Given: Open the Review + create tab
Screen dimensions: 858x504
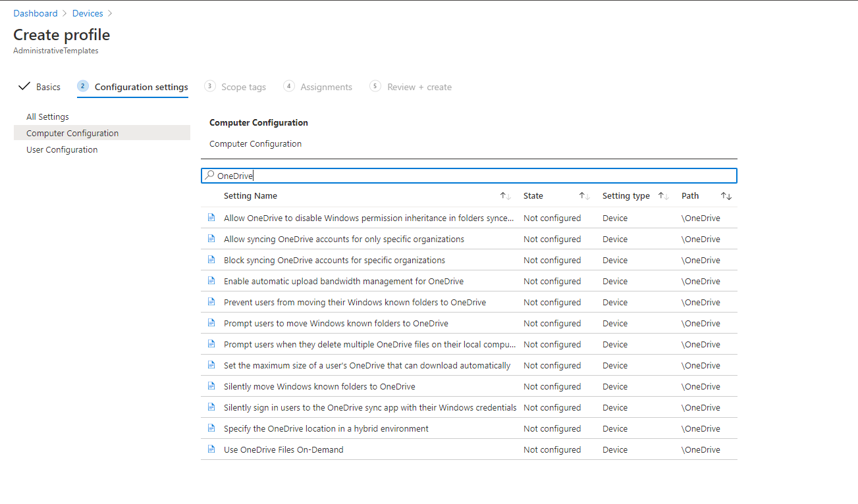Looking at the screenshot, I should point(419,87).
